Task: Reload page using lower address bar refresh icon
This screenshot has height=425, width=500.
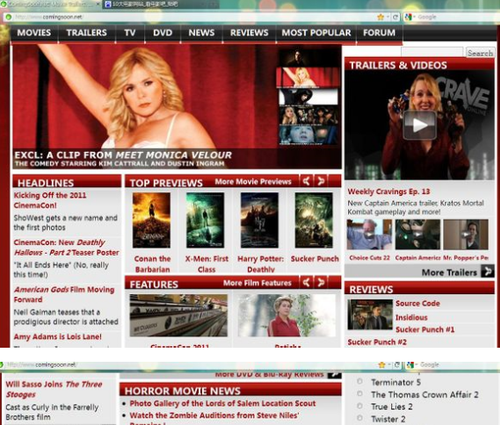Action: coord(397,365)
